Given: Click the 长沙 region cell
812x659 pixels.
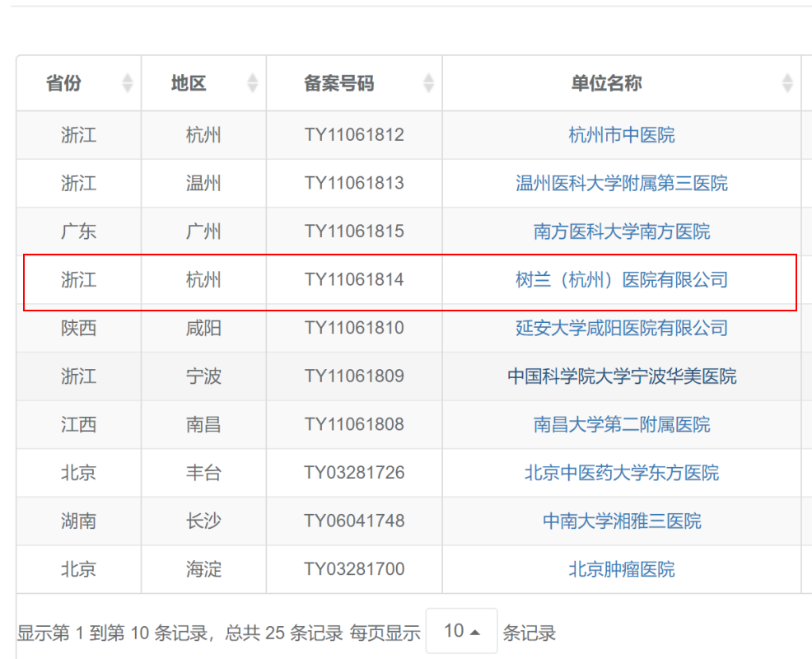Looking at the screenshot, I should click(203, 521).
